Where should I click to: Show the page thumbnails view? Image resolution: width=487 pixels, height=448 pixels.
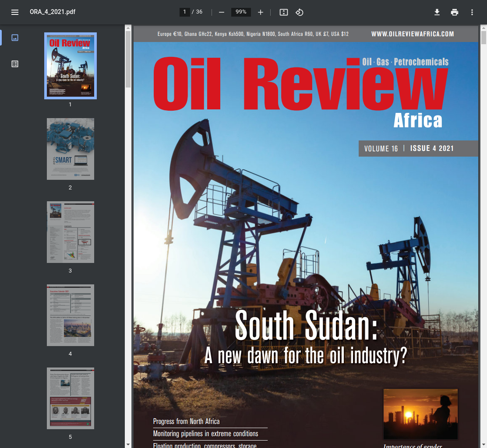[x=15, y=38]
